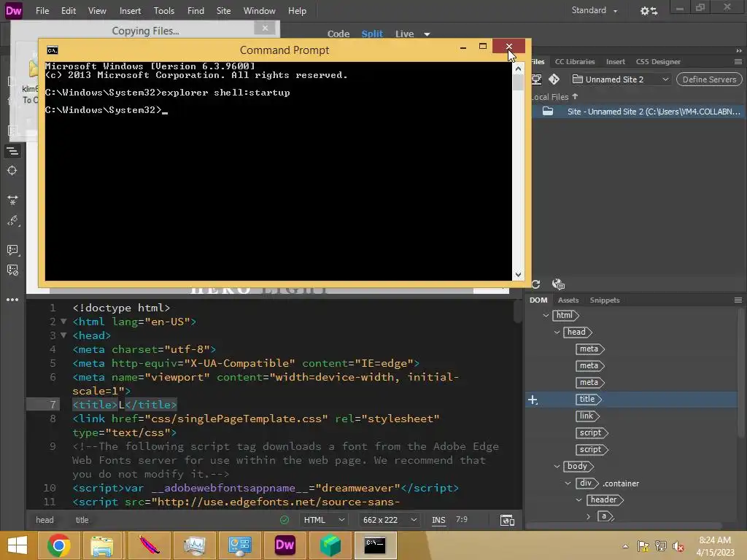
Task: Switch to Split view
Action: [372, 34]
